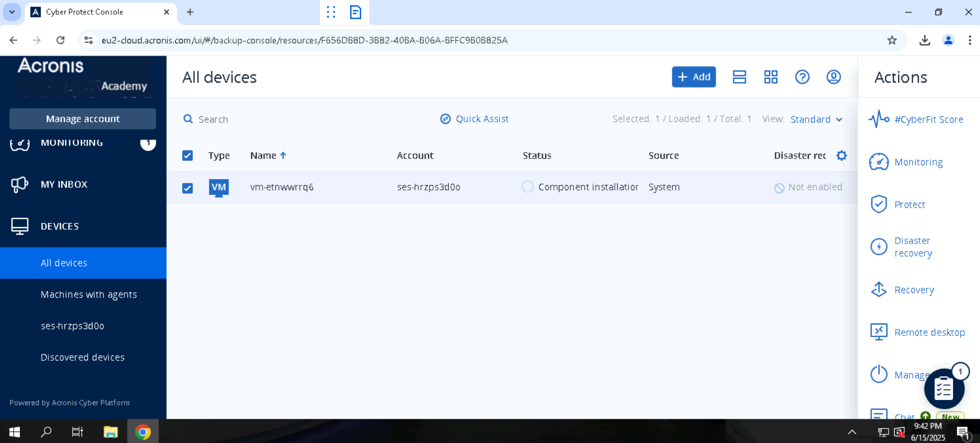Toggle the select-all checkbox in header
The image size is (980, 443).
pyautogui.click(x=188, y=155)
